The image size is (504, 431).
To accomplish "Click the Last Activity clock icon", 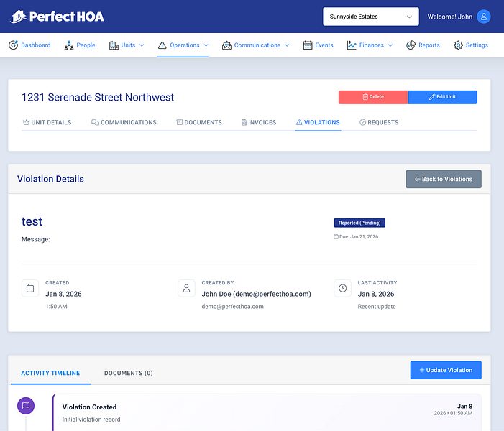I will [343, 288].
